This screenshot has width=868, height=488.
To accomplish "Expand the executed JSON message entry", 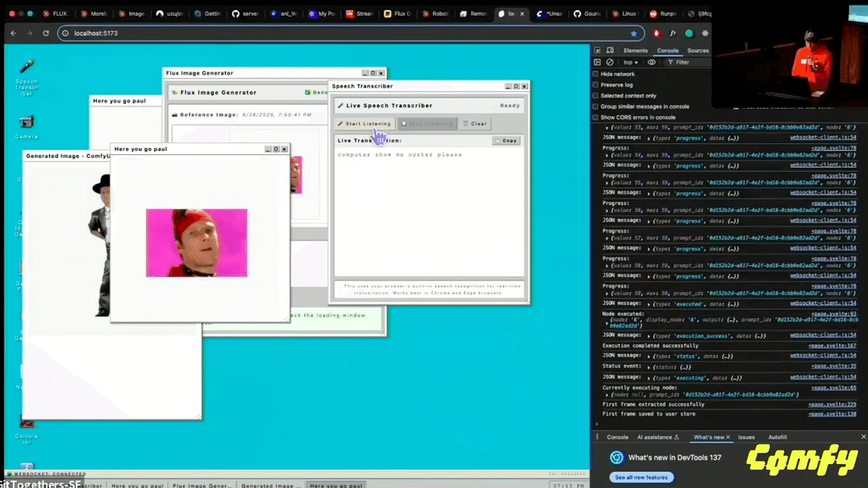I will tap(648, 304).
